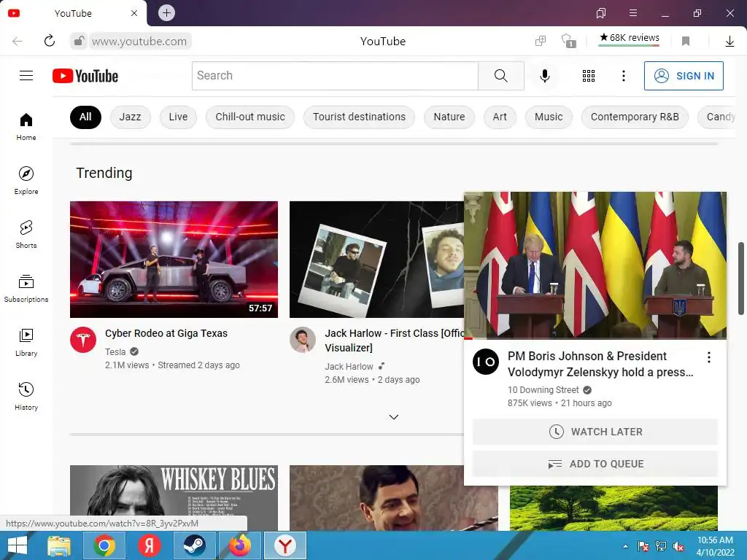The image size is (747, 560).
Task: Open Explore in sidebar
Action: click(26, 181)
